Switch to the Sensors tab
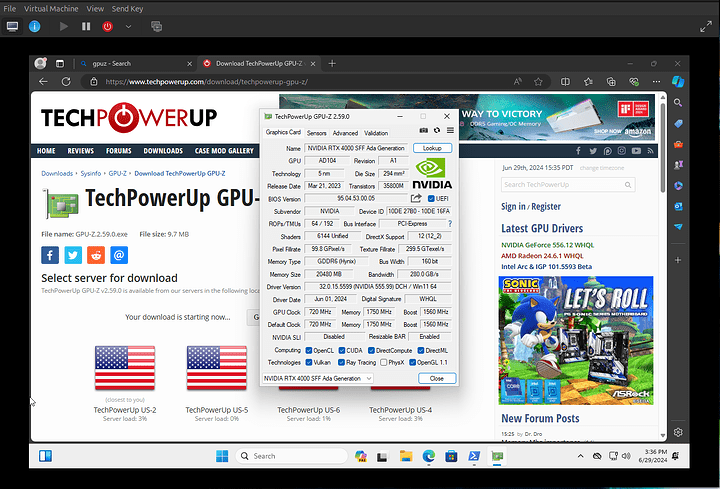 [x=316, y=132]
